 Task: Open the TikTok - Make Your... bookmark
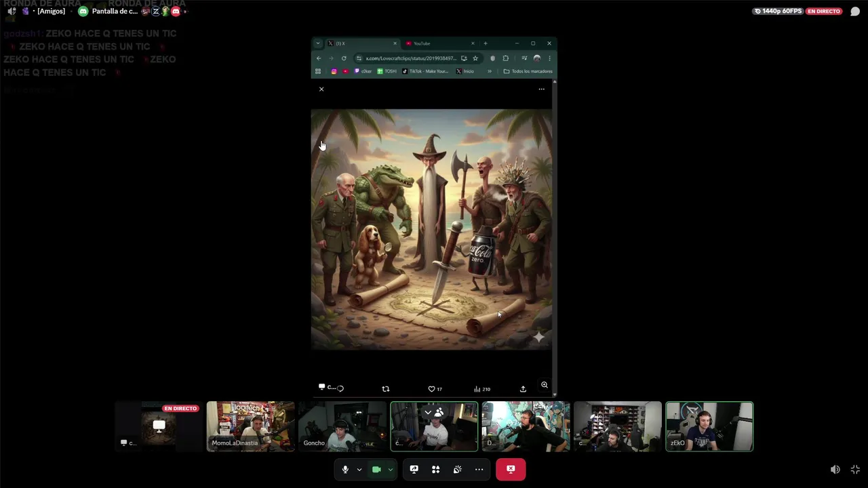[x=426, y=71]
